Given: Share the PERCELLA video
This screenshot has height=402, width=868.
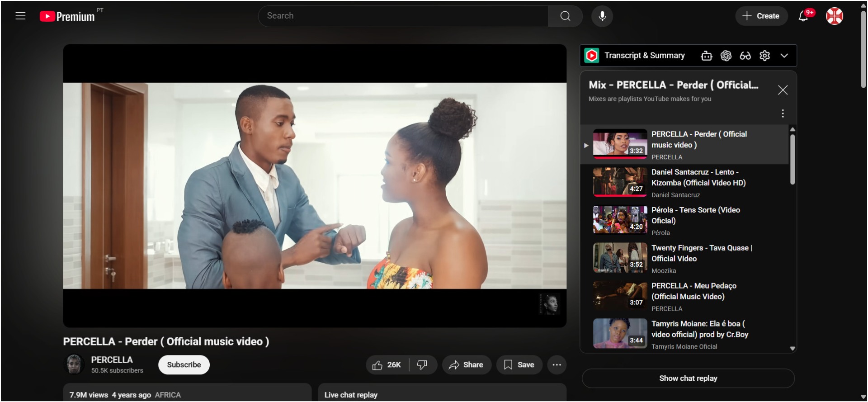Looking at the screenshot, I should [466, 365].
